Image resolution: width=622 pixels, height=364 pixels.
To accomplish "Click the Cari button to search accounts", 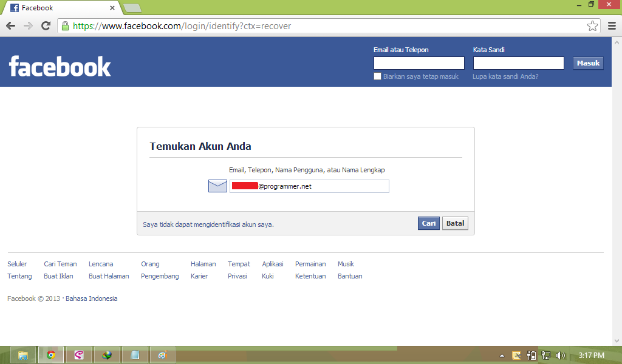I will point(428,223).
